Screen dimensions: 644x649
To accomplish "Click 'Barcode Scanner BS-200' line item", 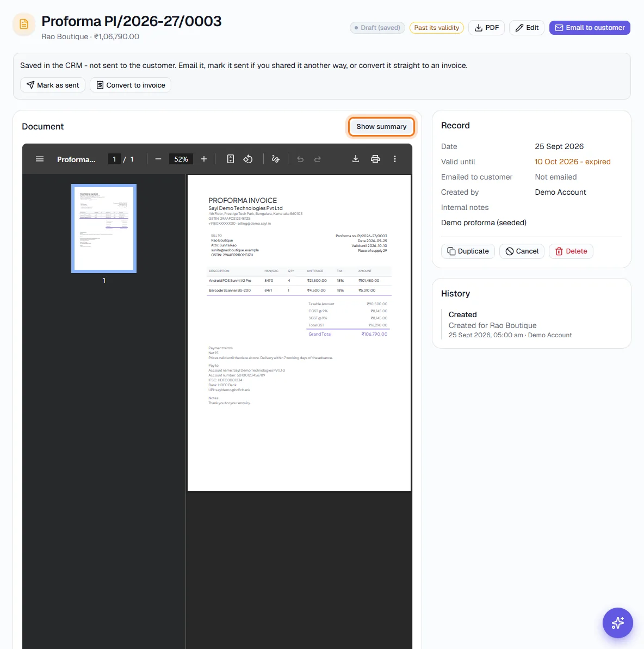I will 230,290.
